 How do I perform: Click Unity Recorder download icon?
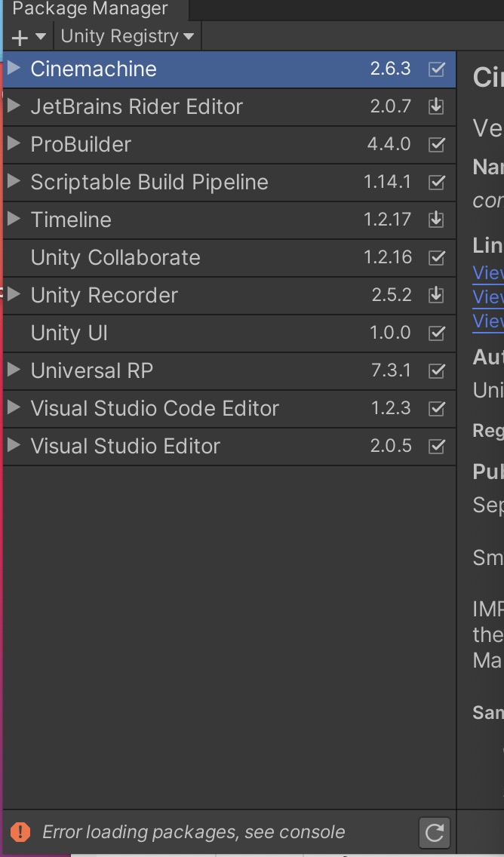(435, 295)
